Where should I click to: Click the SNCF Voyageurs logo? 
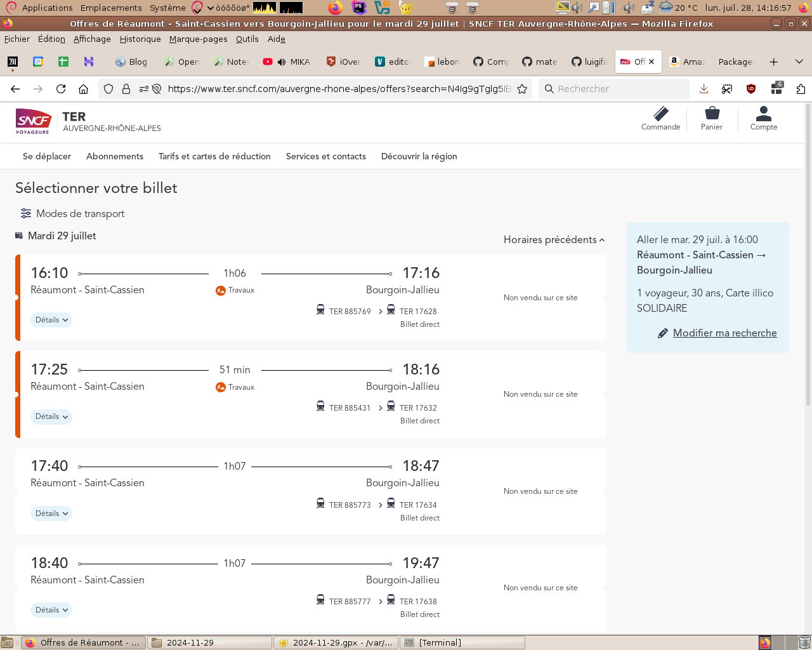click(33, 121)
